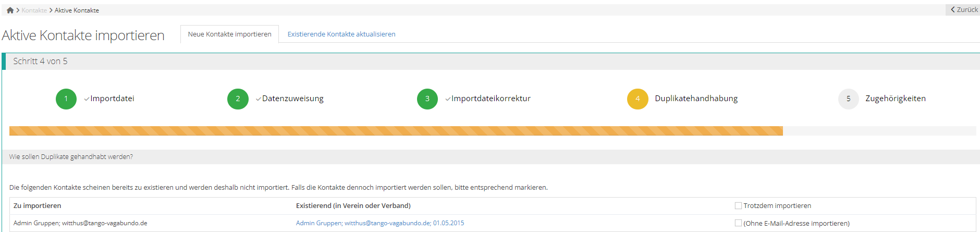Switch to Existierende Kontakte aktualisieren tab
The image size is (980, 232).
coord(341,34)
